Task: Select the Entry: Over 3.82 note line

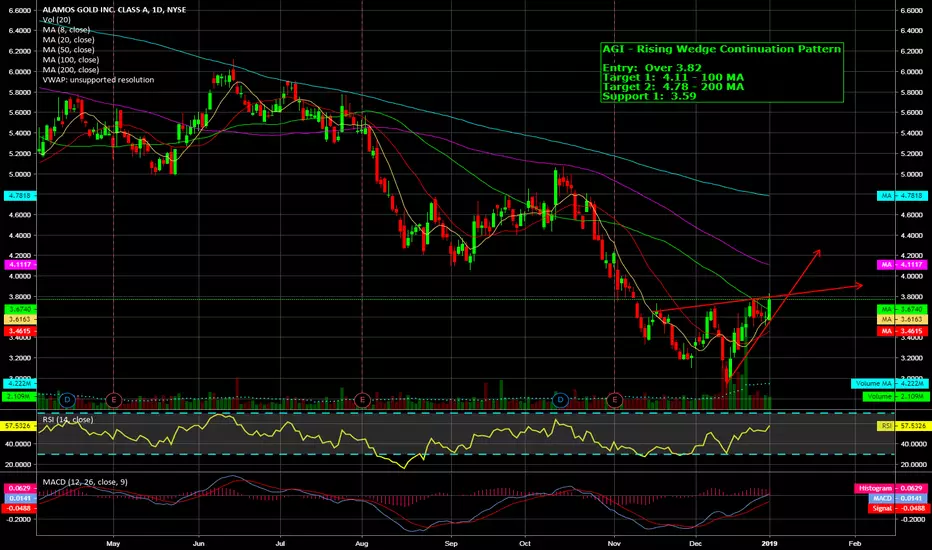Action: 652,68
